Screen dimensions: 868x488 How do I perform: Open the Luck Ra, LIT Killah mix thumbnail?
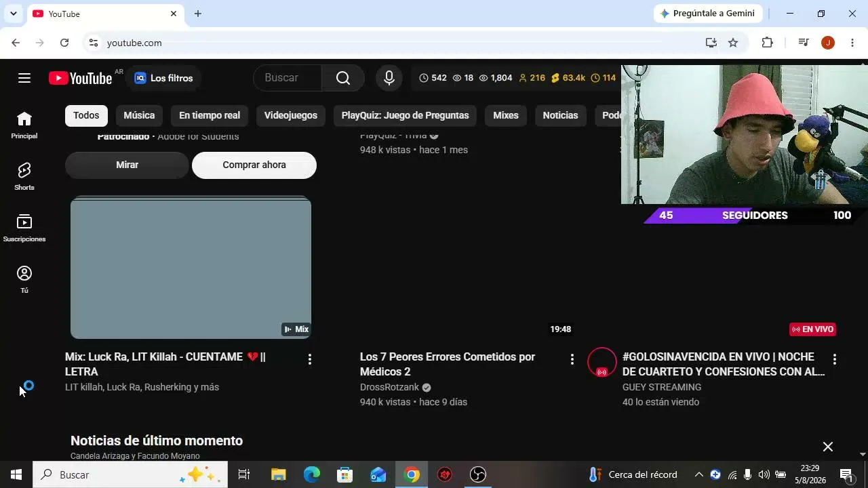[x=191, y=267]
